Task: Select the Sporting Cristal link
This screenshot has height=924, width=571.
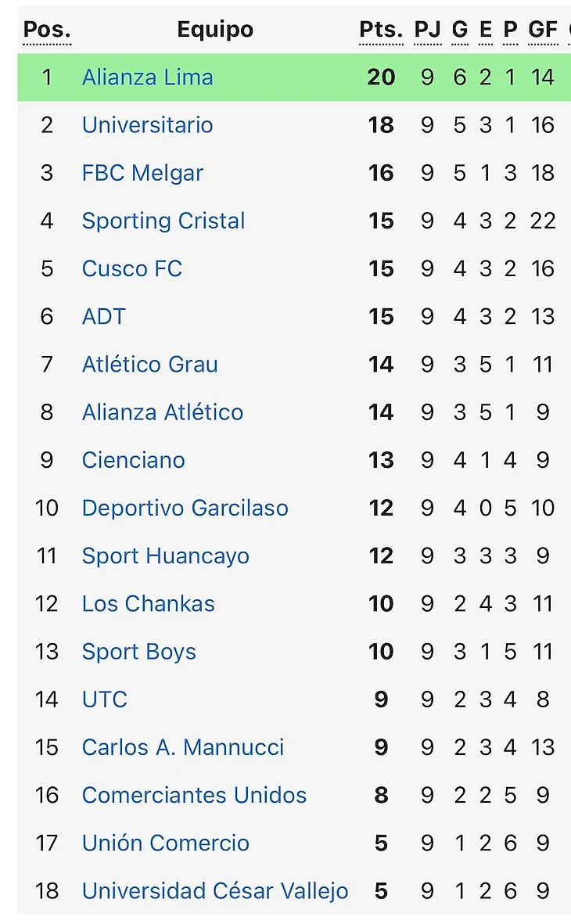Action: coord(163,221)
